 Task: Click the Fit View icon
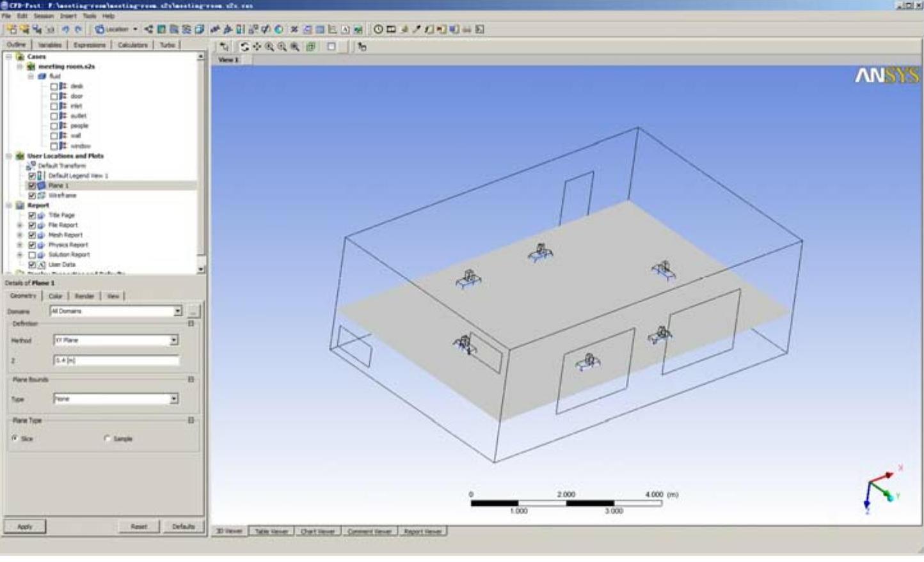311,47
